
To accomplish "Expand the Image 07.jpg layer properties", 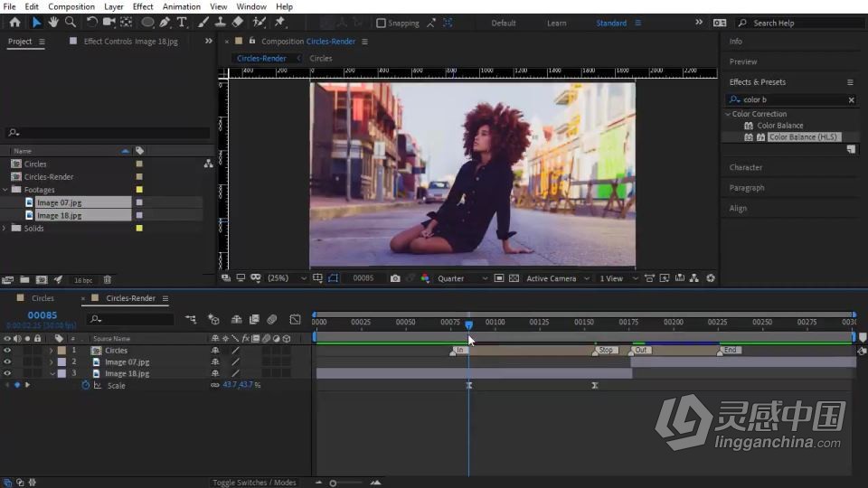I will [x=51, y=361].
